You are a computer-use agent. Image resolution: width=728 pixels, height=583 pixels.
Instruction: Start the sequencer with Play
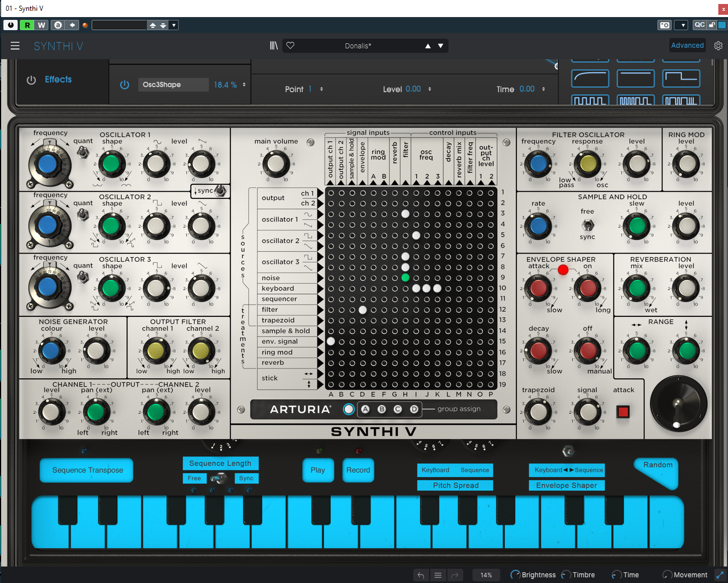click(318, 470)
